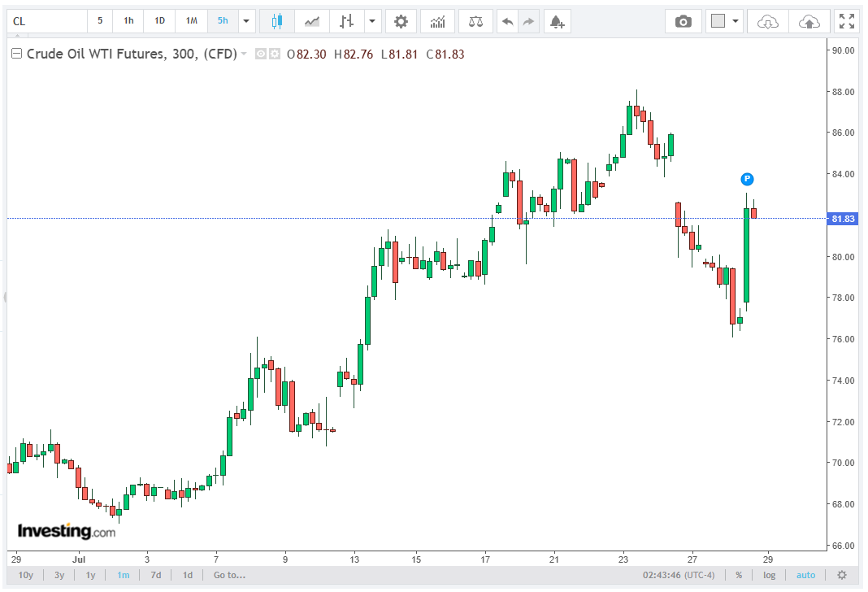Set range to 1d
868x592 pixels.
click(188, 575)
